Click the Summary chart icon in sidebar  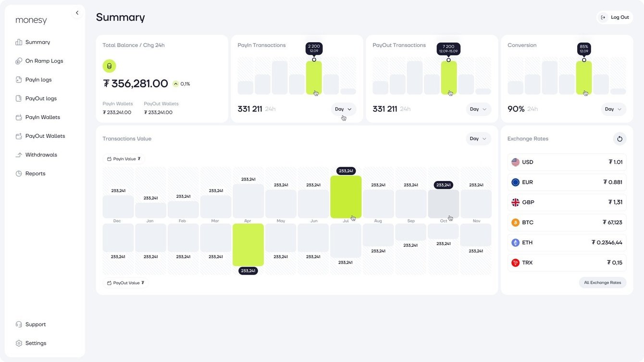click(x=19, y=42)
